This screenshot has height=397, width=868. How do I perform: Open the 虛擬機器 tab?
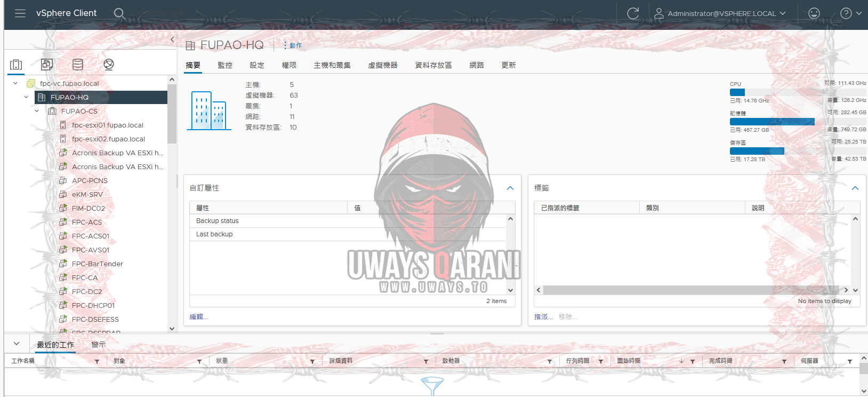pos(383,65)
